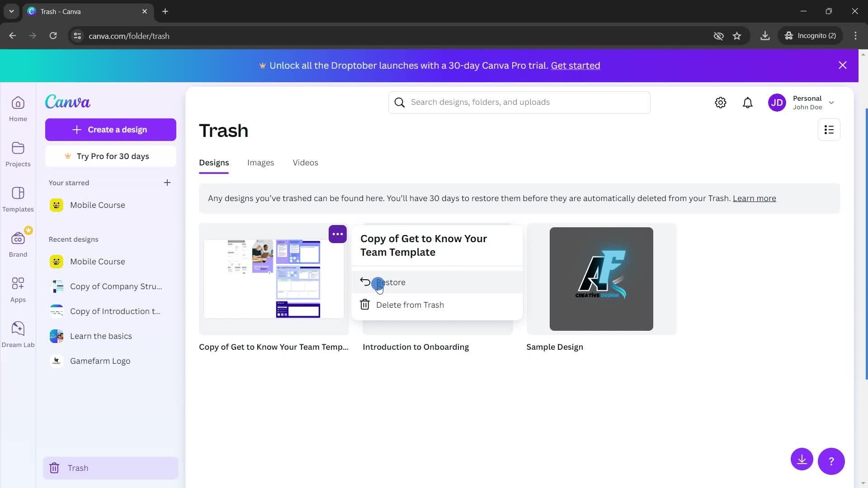Select Delete from Trash menu option
868x488 pixels.
click(437, 305)
